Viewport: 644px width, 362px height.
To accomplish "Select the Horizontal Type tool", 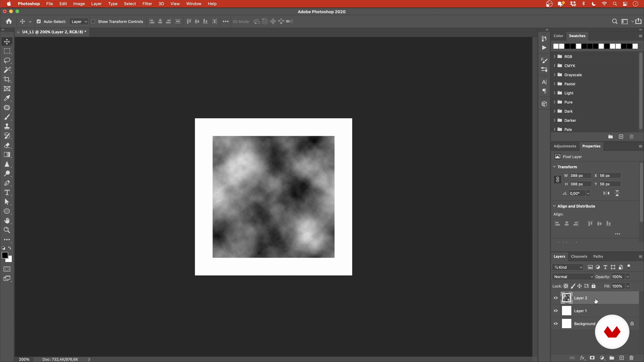I will pyautogui.click(x=7, y=193).
